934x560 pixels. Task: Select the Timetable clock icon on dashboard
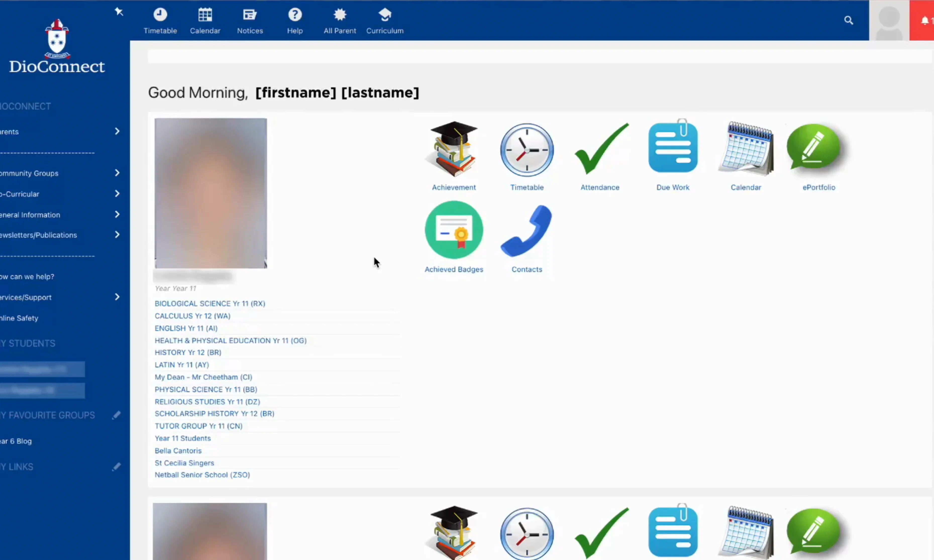[x=527, y=150]
